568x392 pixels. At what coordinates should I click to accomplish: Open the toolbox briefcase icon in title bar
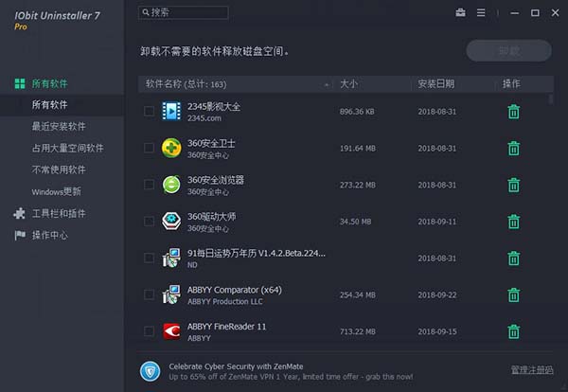460,12
